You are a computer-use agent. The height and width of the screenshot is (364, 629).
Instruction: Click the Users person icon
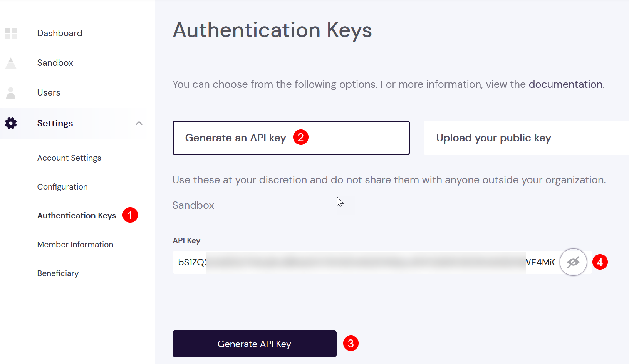(11, 93)
